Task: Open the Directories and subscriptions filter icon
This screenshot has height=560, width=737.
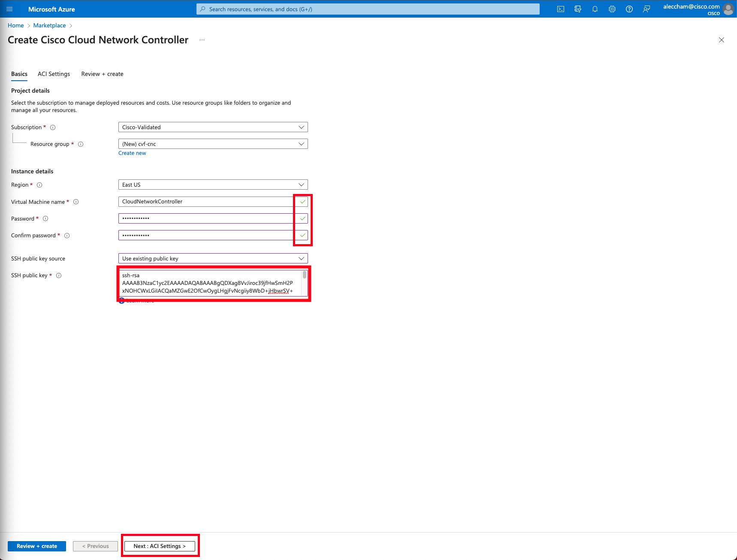Action: (x=577, y=9)
